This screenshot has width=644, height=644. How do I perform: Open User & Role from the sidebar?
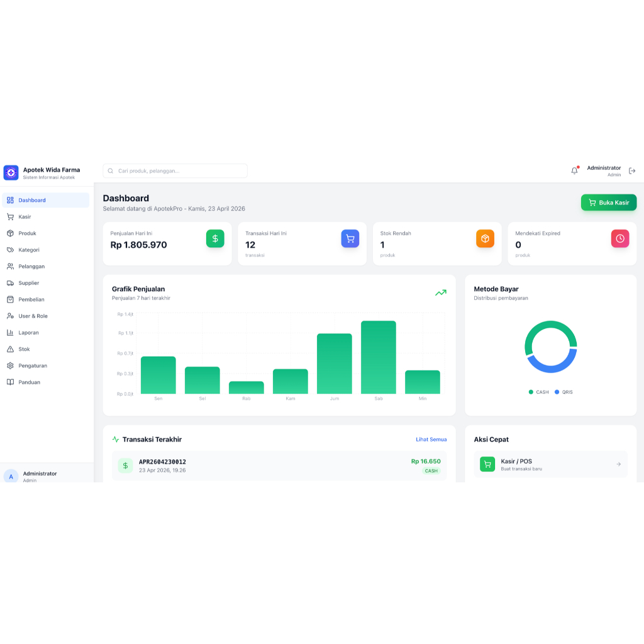(45, 316)
